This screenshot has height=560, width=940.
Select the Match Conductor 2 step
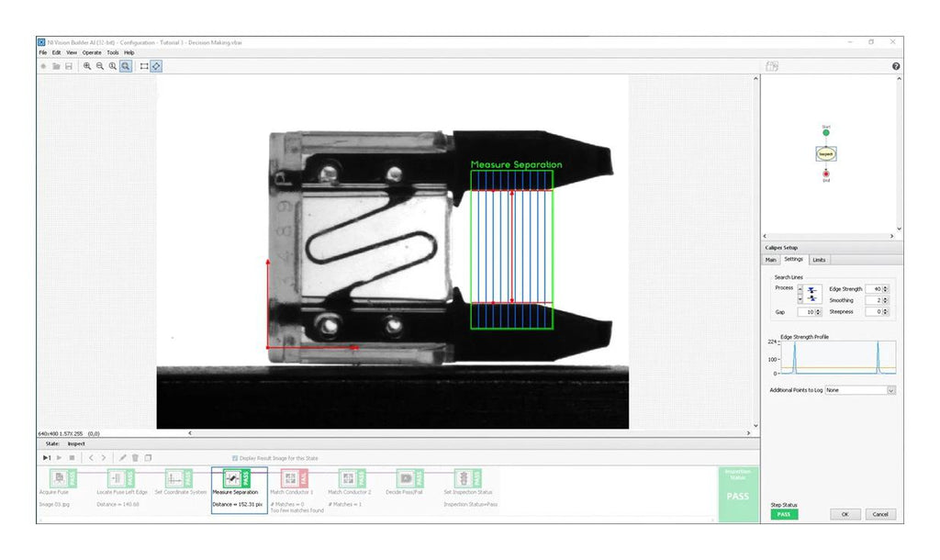[x=352, y=478]
